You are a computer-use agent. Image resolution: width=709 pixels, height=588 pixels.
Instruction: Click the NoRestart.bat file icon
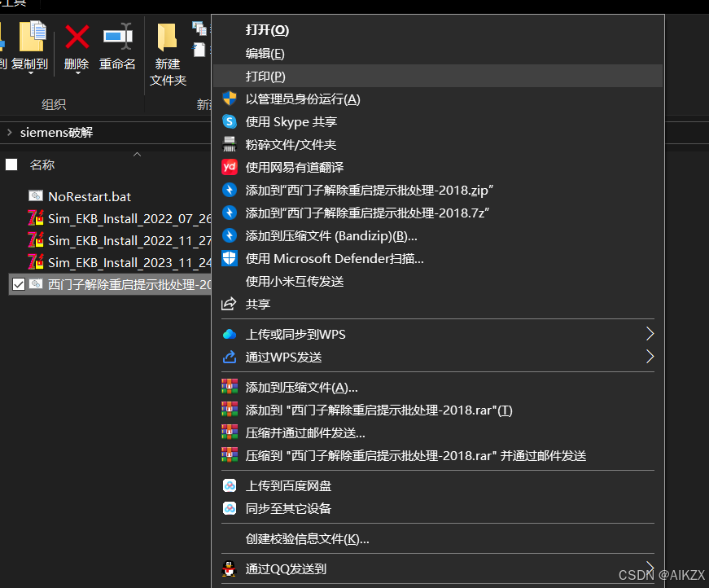[x=36, y=195]
